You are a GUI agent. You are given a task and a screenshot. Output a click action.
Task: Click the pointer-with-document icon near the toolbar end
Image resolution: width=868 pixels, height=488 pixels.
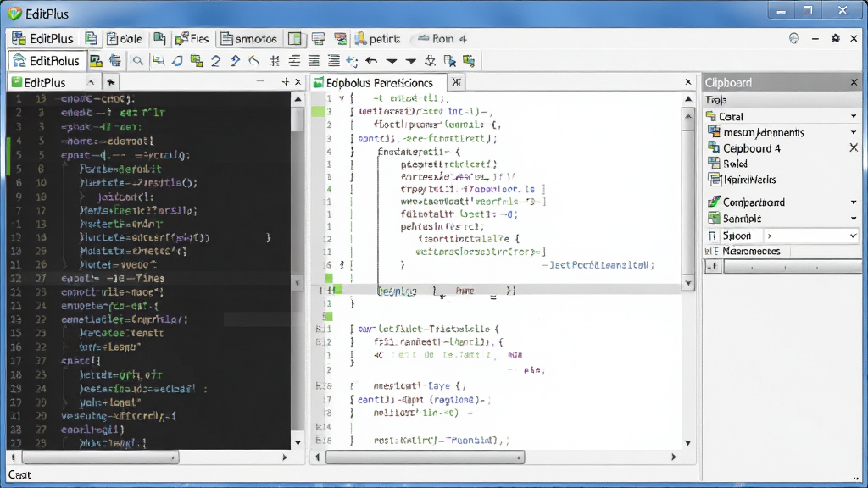pyautogui.click(x=449, y=61)
